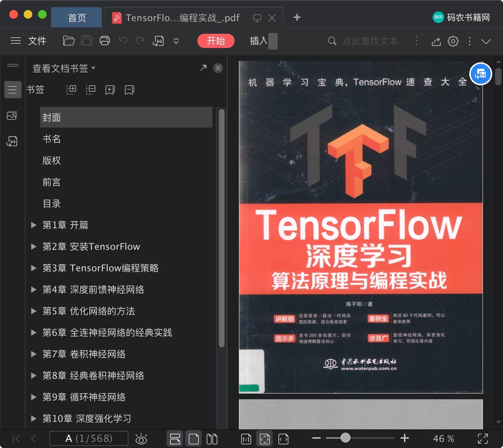This screenshot has width=503, height=448.
Task: Enable two-page view mode
Action: (x=212, y=439)
